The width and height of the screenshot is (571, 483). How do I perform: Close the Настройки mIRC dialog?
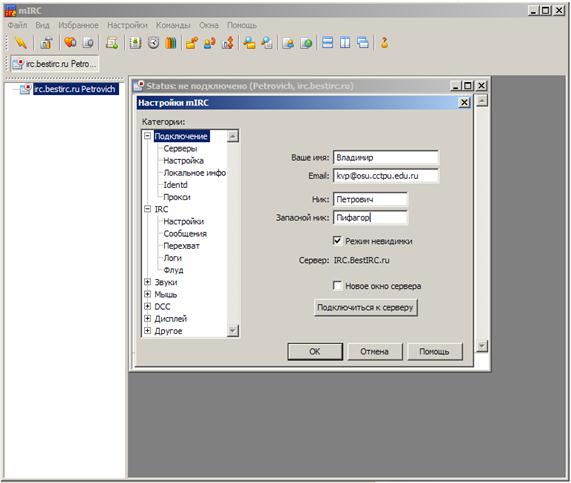[464, 103]
